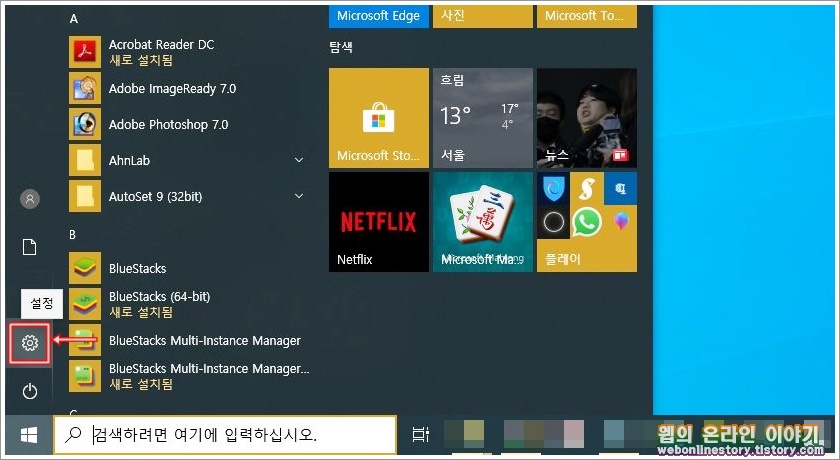Open the Microsoft To... tile
840x460 pixels.
click(x=587, y=17)
